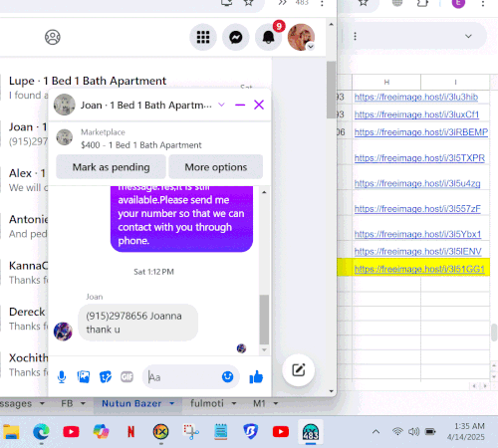Click the chat scrollbar up arrow
The image size is (498, 448).
[x=264, y=192]
